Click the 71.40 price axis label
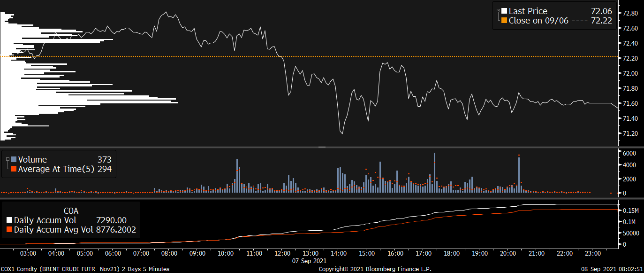Viewport: 644px width, 273px height. pos(629,118)
